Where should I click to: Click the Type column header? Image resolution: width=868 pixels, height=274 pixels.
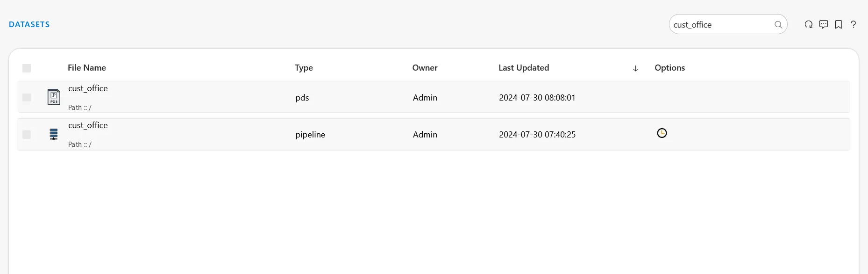click(x=304, y=68)
